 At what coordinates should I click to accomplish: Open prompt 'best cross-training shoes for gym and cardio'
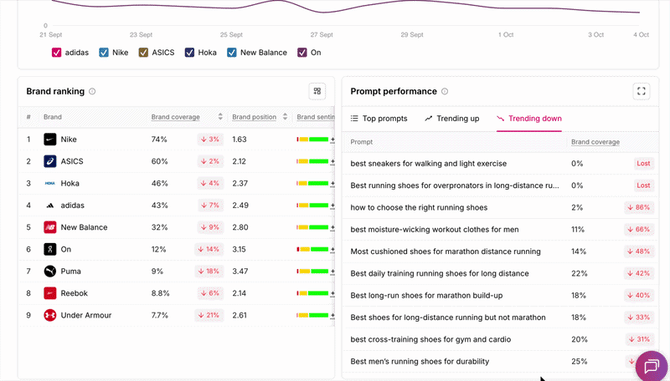pyautogui.click(x=431, y=340)
